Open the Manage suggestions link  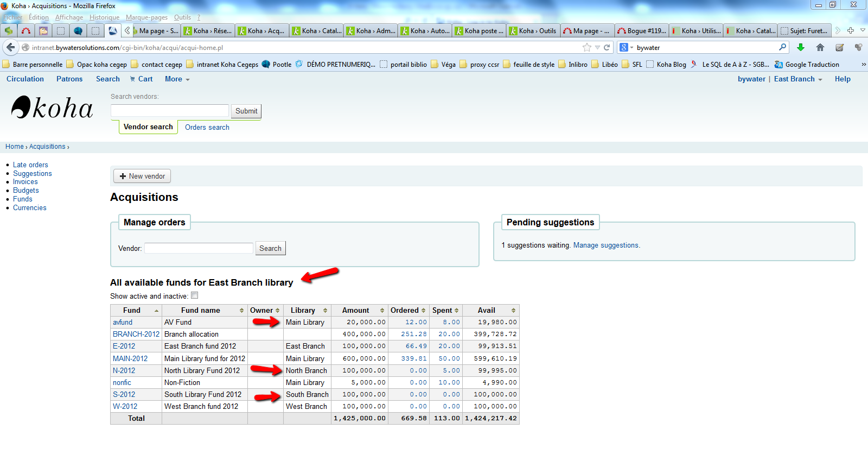(607, 245)
